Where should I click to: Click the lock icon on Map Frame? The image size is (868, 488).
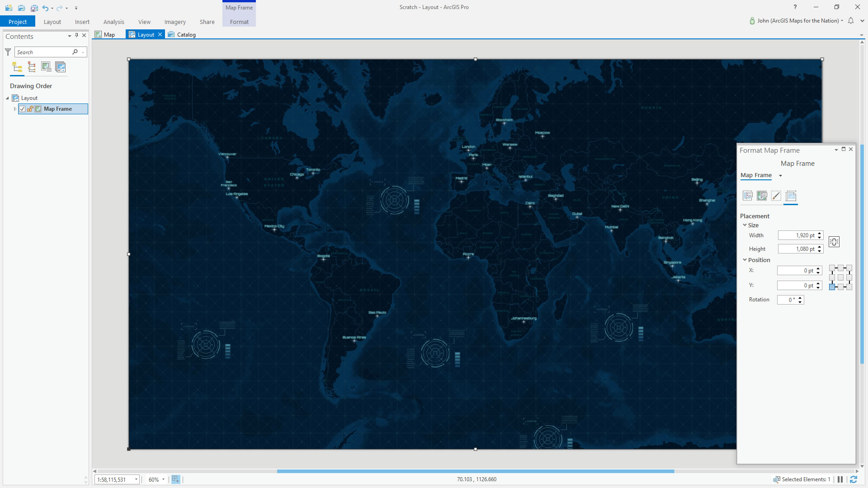[30, 109]
